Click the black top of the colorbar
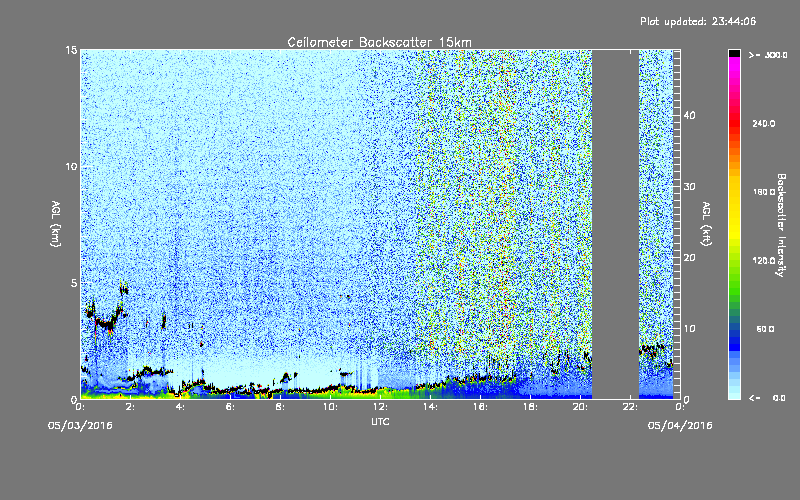800x500 pixels. point(734,53)
